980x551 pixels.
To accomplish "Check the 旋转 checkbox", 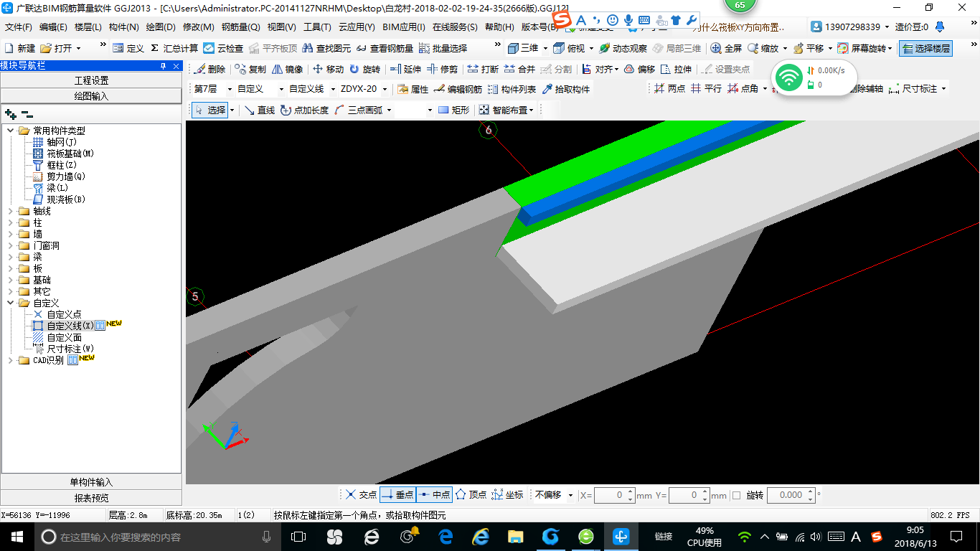I will (x=736, y=495).
